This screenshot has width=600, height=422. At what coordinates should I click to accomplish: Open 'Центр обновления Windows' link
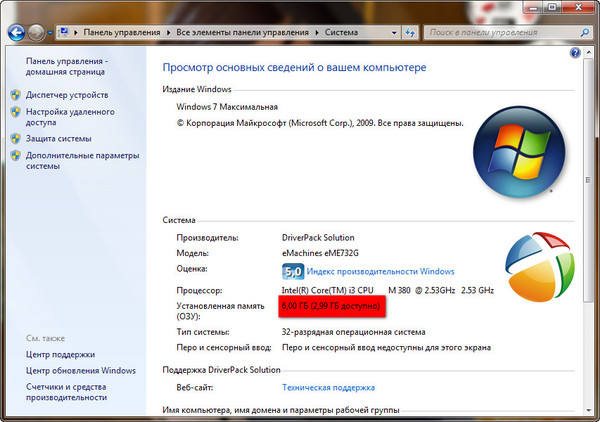pyautogui.click(x=81, y=371)
